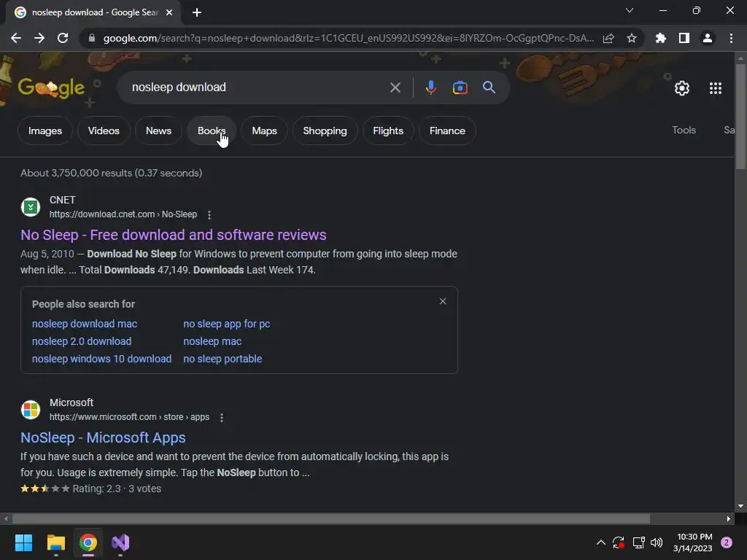Viewport: 747px width, 560px height.
Task: Open Microsoft result options menu
Action: (x=222, y=418)
